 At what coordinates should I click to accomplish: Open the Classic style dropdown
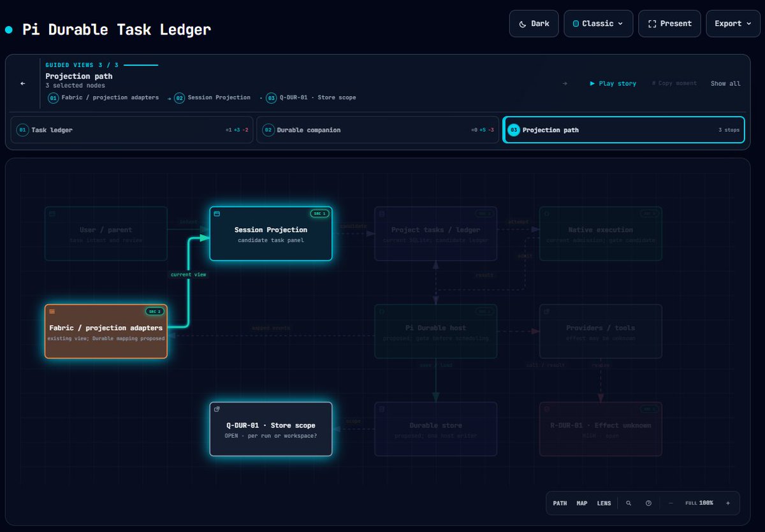[x=598, y=24]
